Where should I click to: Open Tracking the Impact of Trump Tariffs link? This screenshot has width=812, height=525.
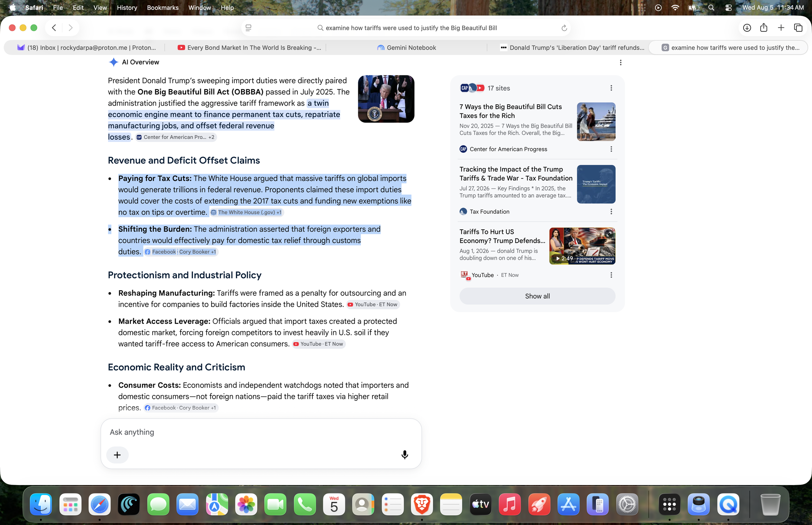coord(516,173)
